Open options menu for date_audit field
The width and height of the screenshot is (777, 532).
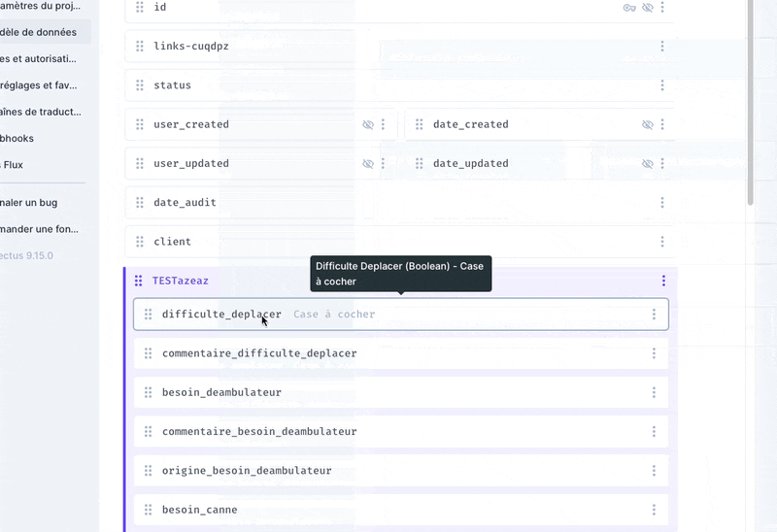pos(662,202)
